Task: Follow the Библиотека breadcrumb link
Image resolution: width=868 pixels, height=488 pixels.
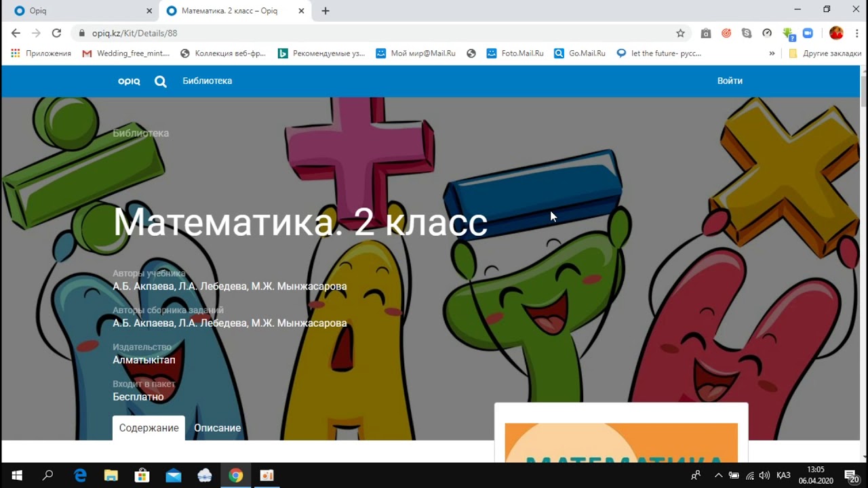Action: click(x=140, y=133)
